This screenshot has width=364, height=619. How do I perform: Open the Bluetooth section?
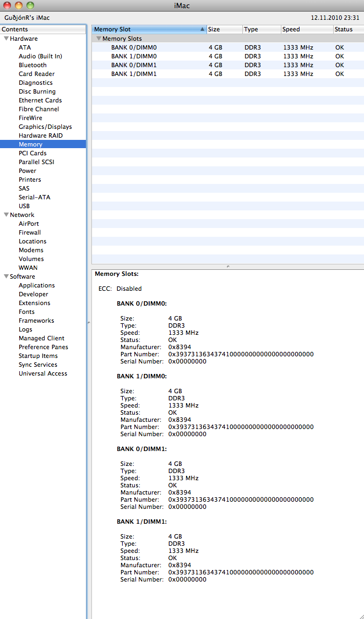tap(32, 65)
